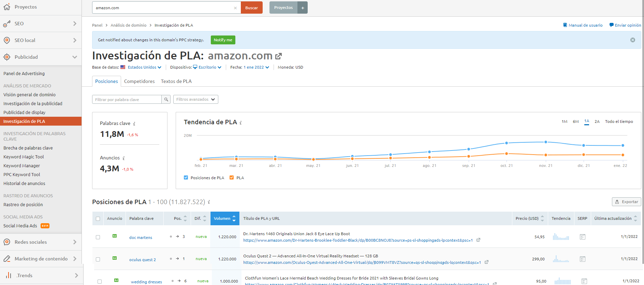Expand the SEO local sidebar section
Image resolution: width=644 pixels, height=285 pixels.
[75, 40]
